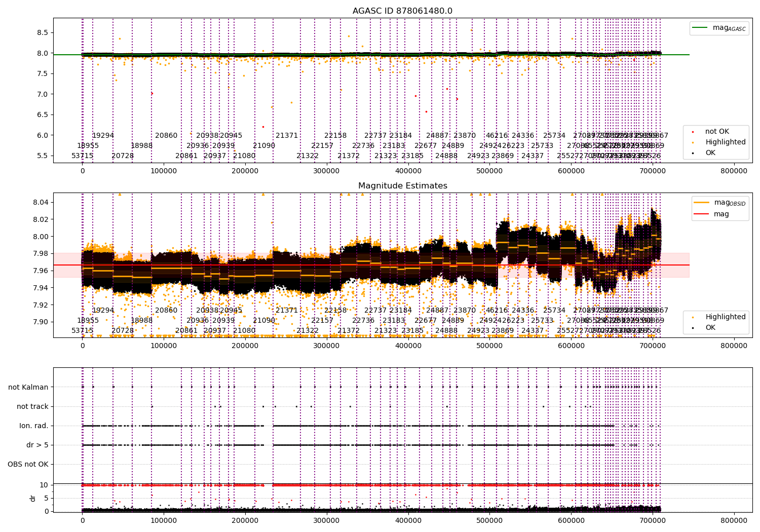Click obsid label 24337 in top plot
Viewport: 760px width, 532px height.
pyautogui.click(x=533, y=156)
